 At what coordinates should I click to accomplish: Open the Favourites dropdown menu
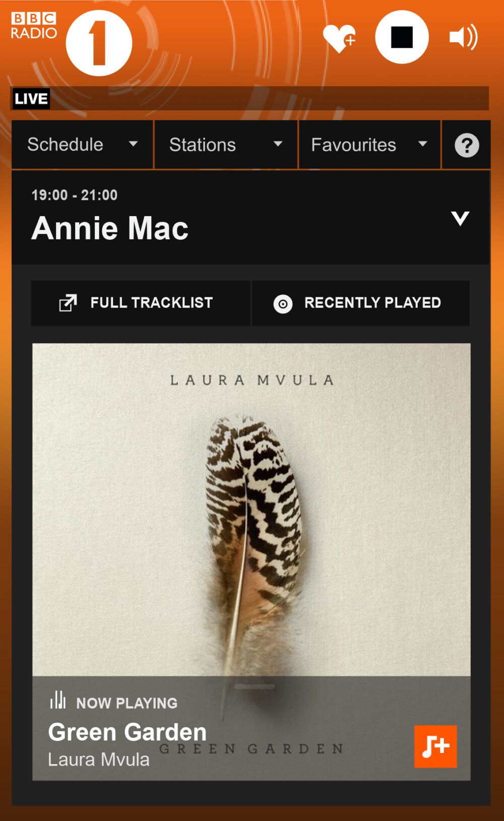click(369, 145)
